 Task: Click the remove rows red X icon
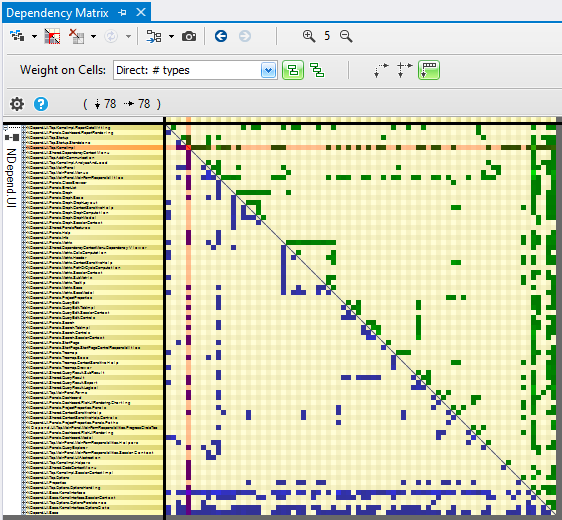coord(76,36)
